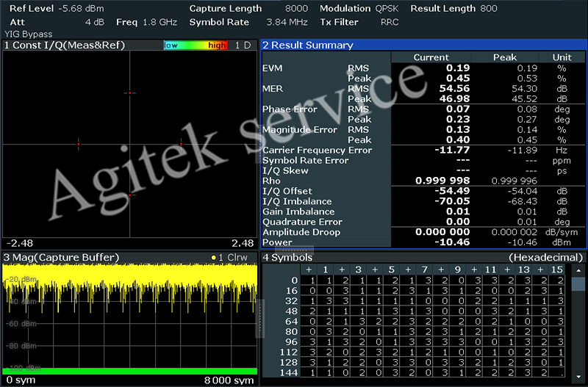Select the Phase Error row label

(290, 109)
